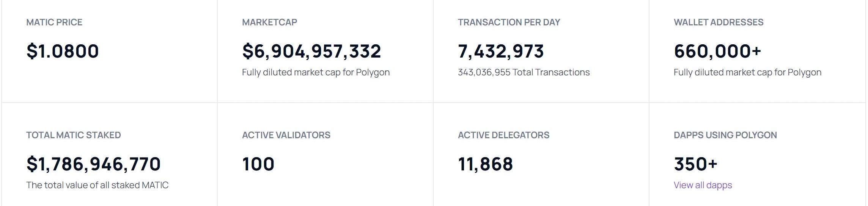Click the 350+ dapps figure

[x=695, y=164]
